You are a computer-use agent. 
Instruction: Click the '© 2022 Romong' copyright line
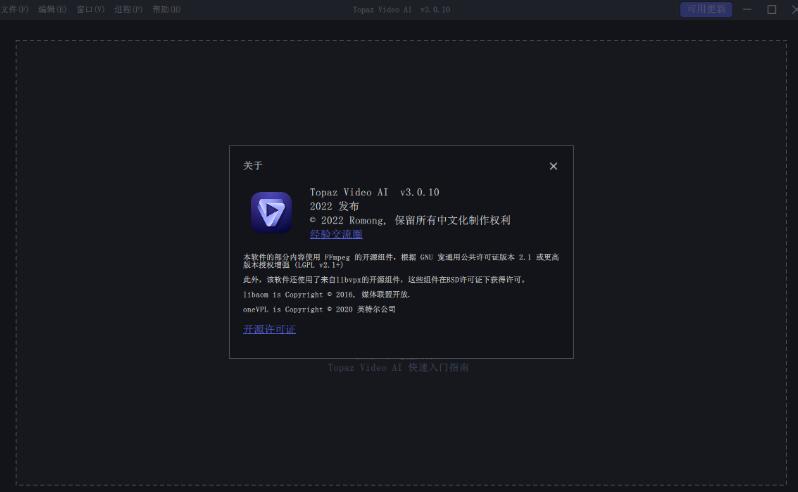(x=410, y=220)
